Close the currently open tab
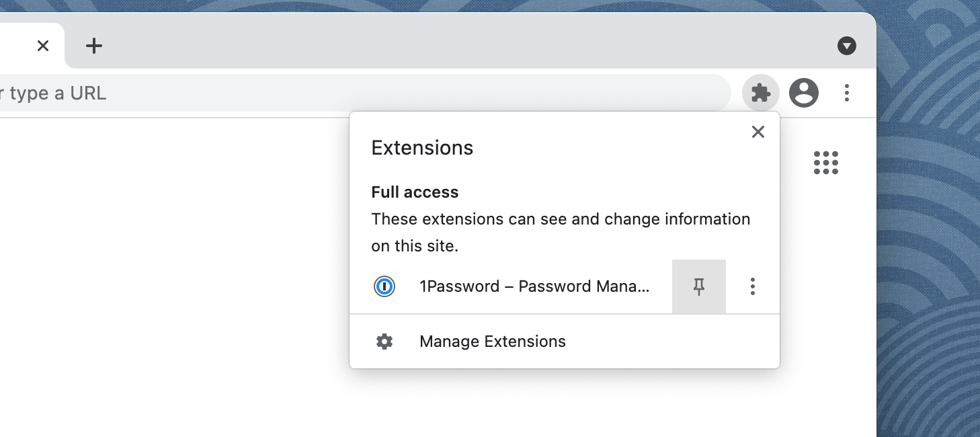 (43, 46)
